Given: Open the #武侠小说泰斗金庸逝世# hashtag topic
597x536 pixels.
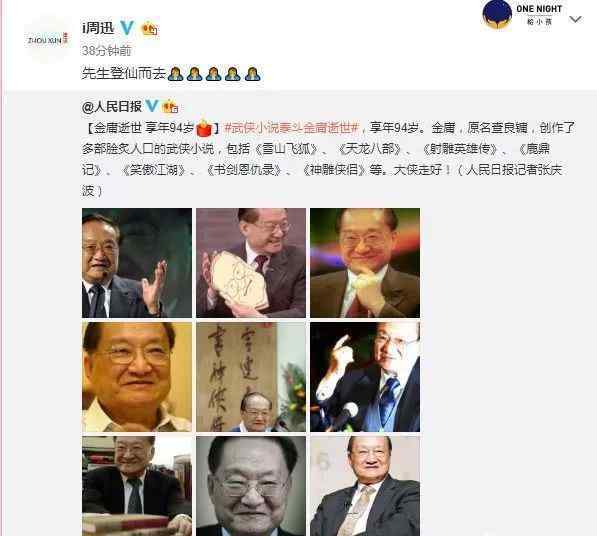Looking at the screenshot, I should click(x=292, y=128).
